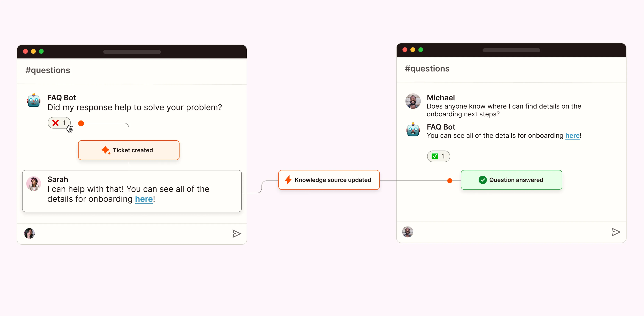Follow the here link in FAQ Bot's answer
This screenshot has width=644, height=316.
click(x=573, y=135)
